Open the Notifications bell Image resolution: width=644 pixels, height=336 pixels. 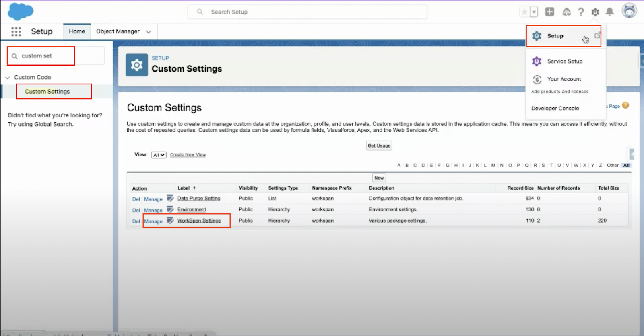[x=610, y=12]
